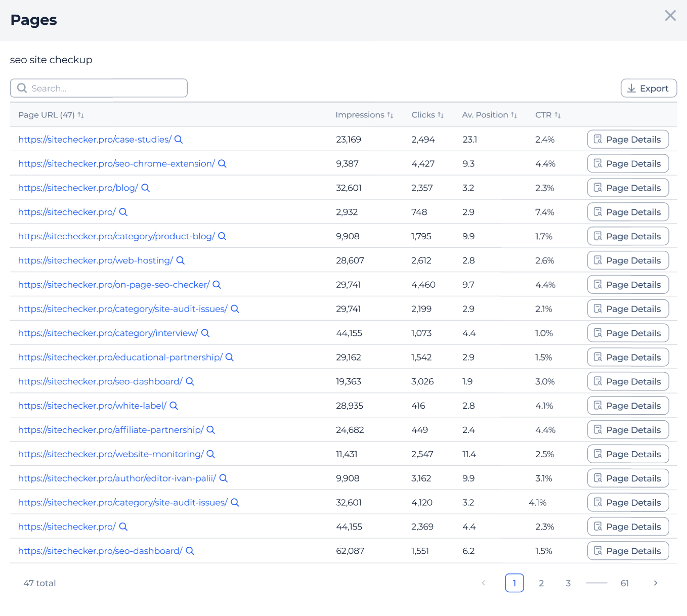Sort by Impressions column
This screenshot has height=616, width=687.
point(364,115)
